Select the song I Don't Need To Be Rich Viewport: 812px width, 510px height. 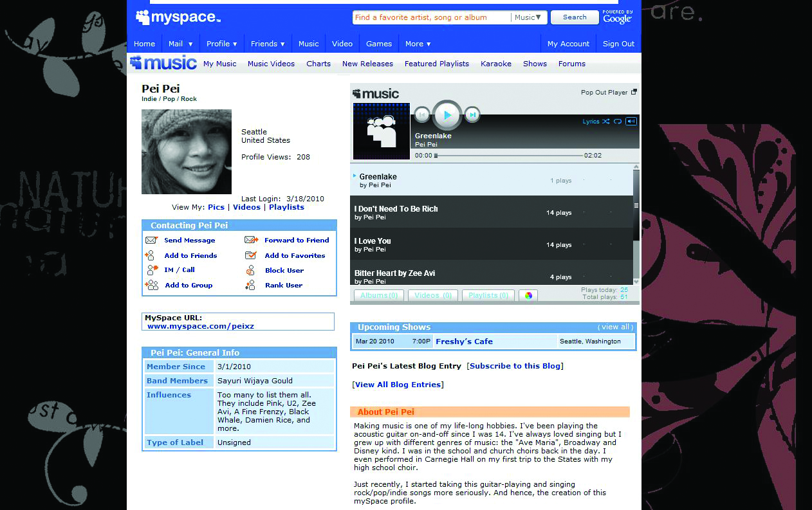tap(492, 212)
